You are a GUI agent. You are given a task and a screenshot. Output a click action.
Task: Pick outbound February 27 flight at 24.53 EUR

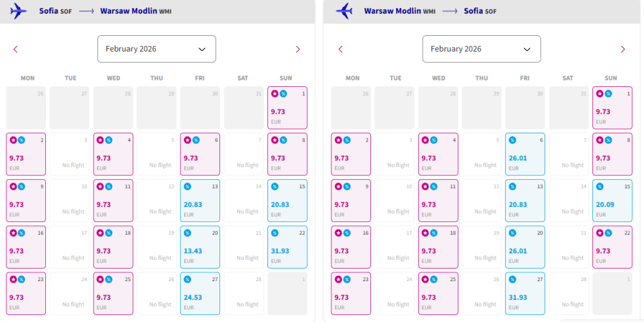click(x=200, y=293)
